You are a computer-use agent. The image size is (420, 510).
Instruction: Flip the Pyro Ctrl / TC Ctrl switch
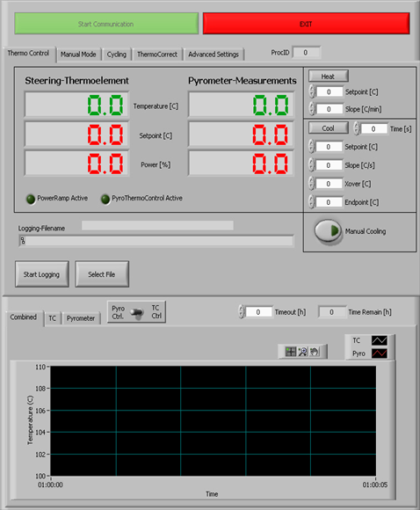137,312
